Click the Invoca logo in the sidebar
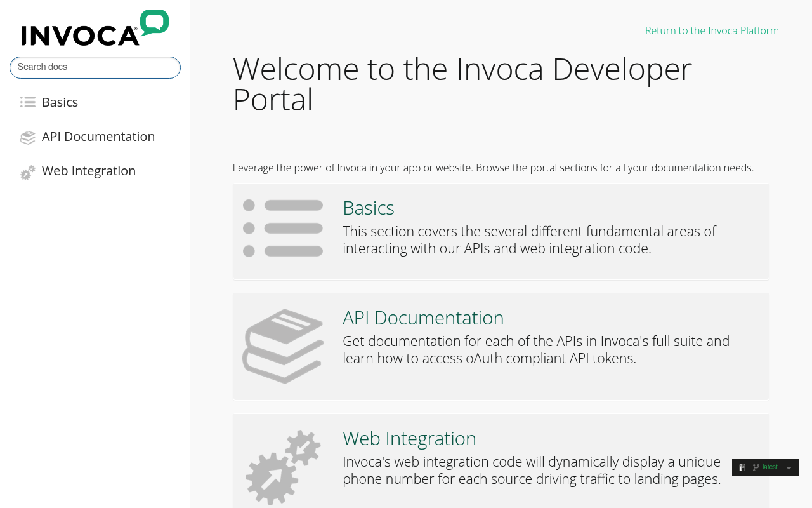The height and width of the screenshot is (508, 812). click(95, 28)
